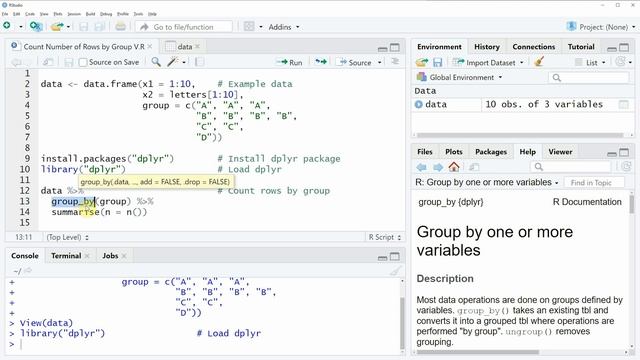Switch to the History tab

[x=487, y=47]
